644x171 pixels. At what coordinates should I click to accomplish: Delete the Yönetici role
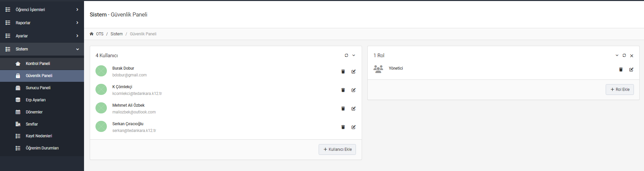[621, 70]
